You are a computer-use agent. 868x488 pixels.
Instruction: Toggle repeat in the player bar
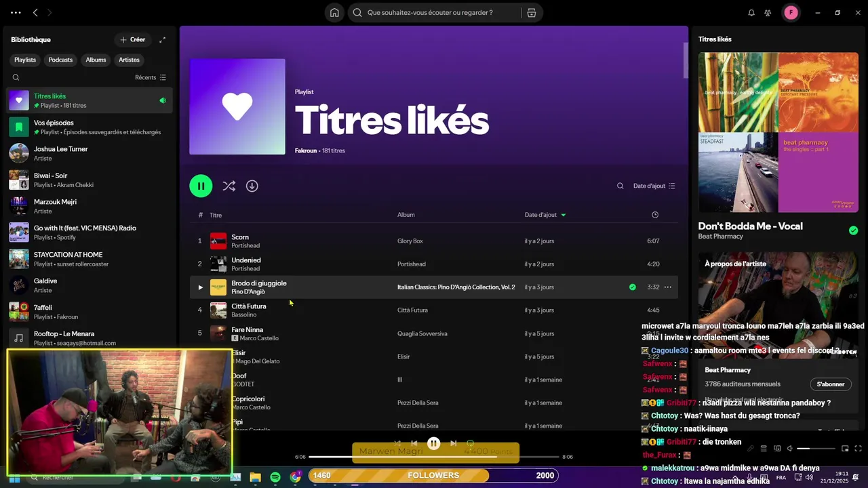click(470, 443)
